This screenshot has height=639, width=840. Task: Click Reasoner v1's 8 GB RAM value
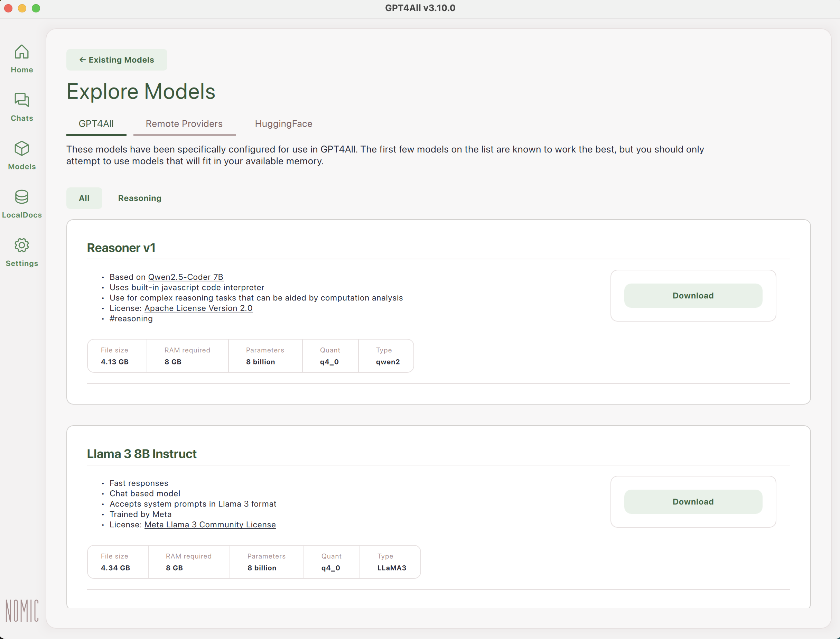[x=173, y=362]
